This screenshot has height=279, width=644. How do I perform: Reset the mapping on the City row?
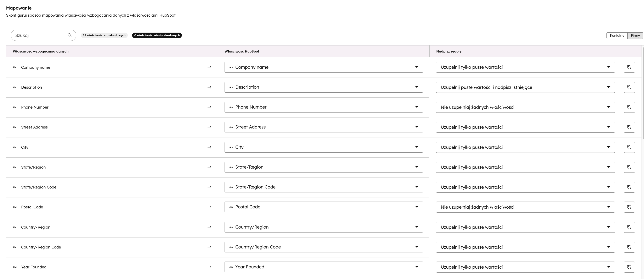click(629, 147)
